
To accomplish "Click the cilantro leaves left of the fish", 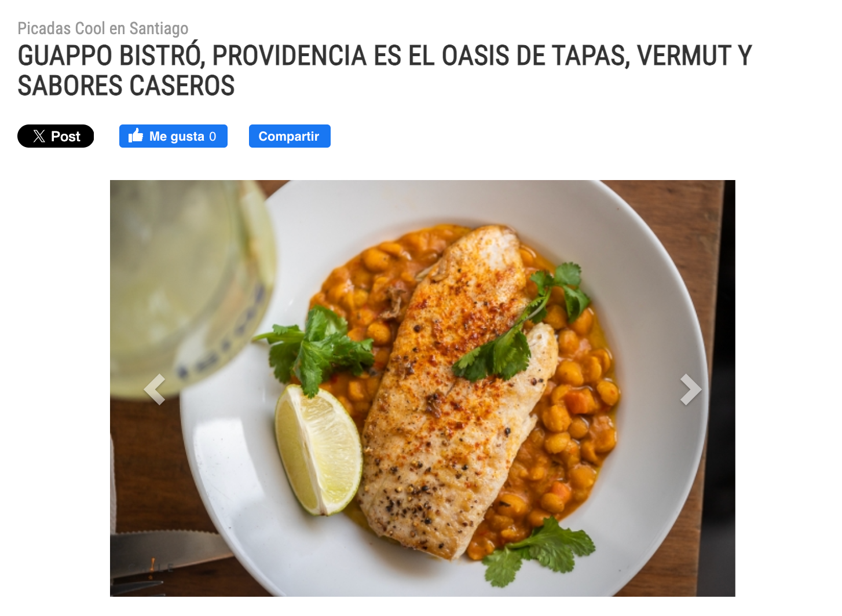I will pos(316,347).
